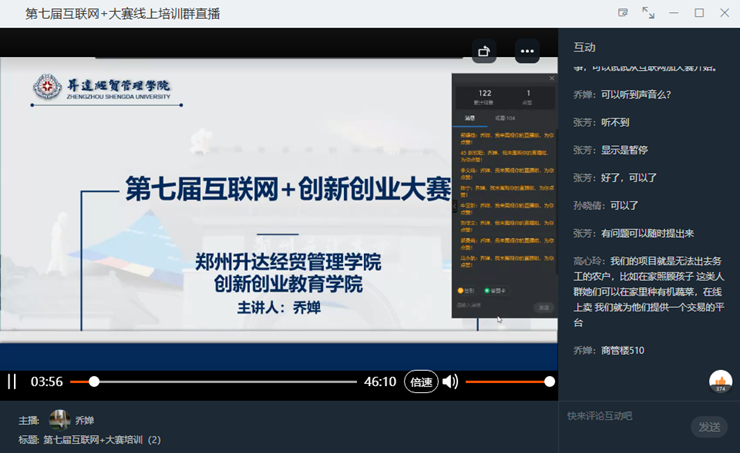Click the collapse arrow on embedded panel edge
Screen dimensions: 740x453
(x=455, y=206)
